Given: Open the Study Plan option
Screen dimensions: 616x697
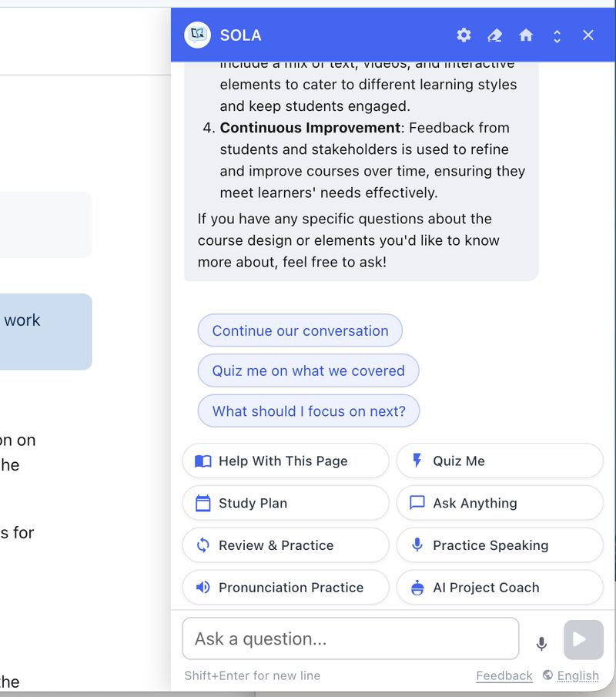Looking at the screenshot, I should 286,503.
